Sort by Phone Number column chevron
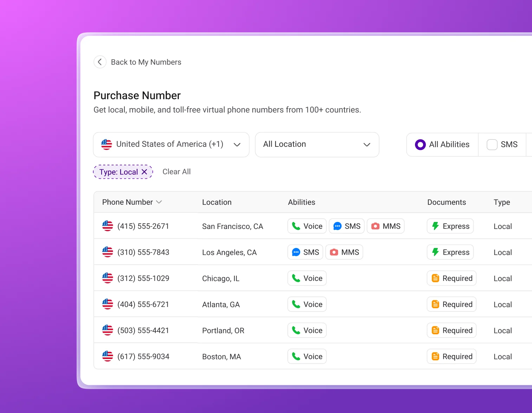 coord(159,202)
